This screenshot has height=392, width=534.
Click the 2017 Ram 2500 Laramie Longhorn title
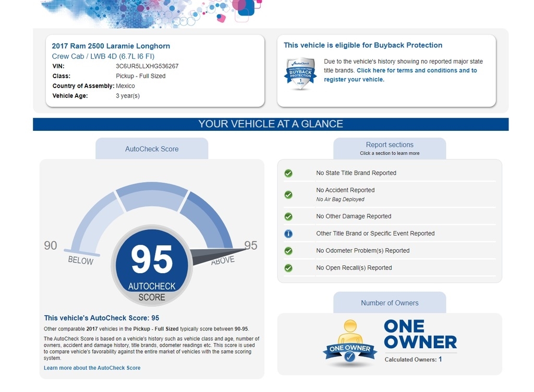click(111, 46)
